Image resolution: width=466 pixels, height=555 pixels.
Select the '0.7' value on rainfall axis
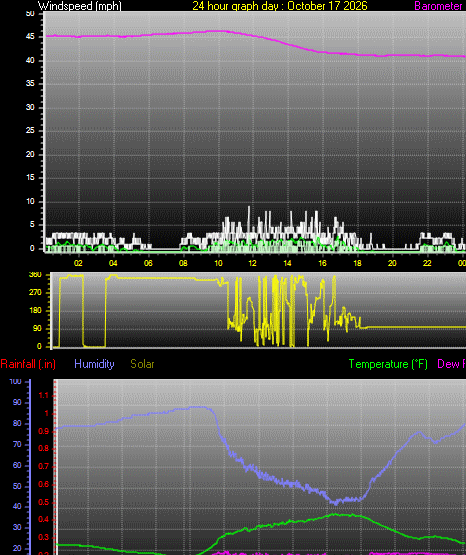point(43,467)
